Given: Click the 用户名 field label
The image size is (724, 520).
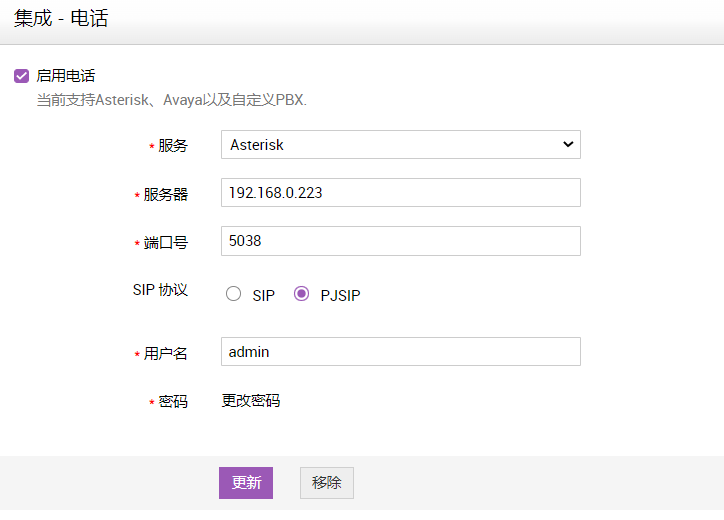Looking at the screenshot, I should pyautogui.click(x=165, y=353).
